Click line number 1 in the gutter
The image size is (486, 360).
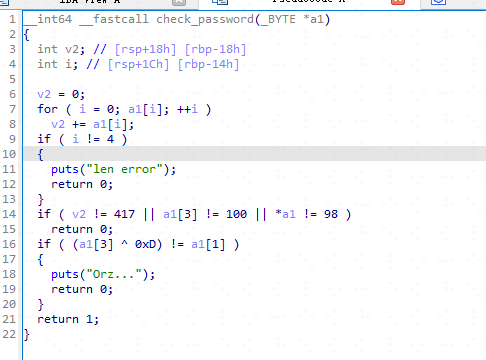tap(12, 19)
